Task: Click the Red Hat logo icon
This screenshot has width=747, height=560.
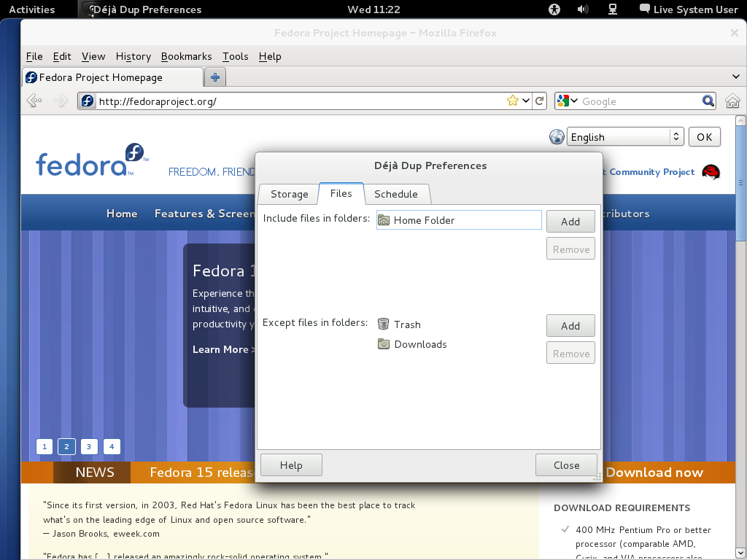Action: (x=711, y=172)
